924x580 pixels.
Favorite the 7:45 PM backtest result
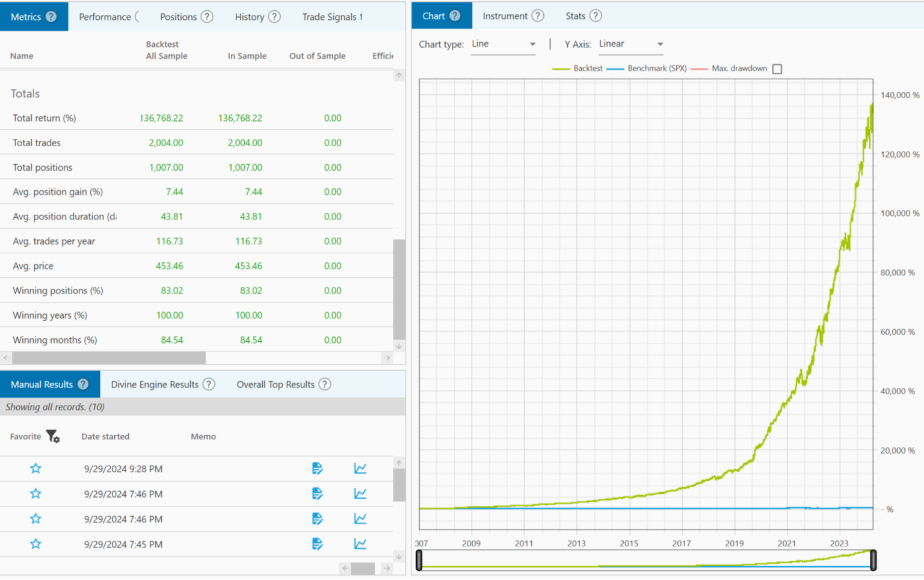coord(35,544)
